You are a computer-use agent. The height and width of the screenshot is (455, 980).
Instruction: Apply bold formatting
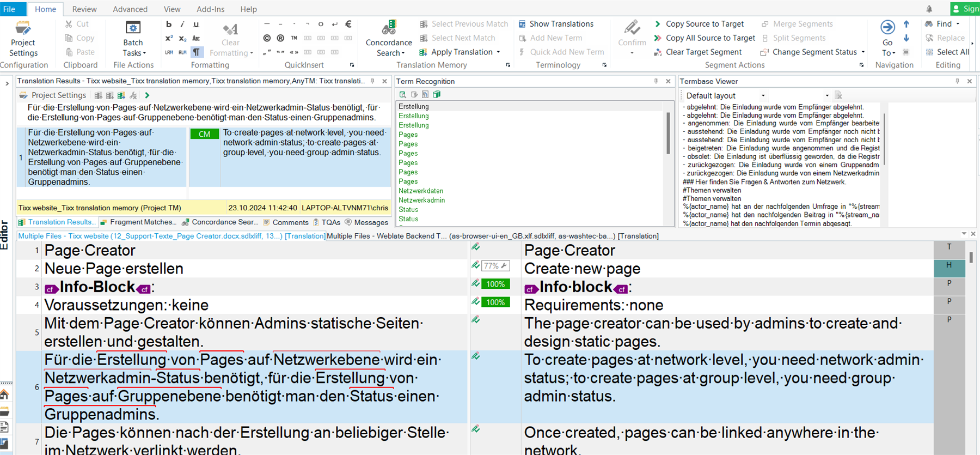(x=169, y=24)
